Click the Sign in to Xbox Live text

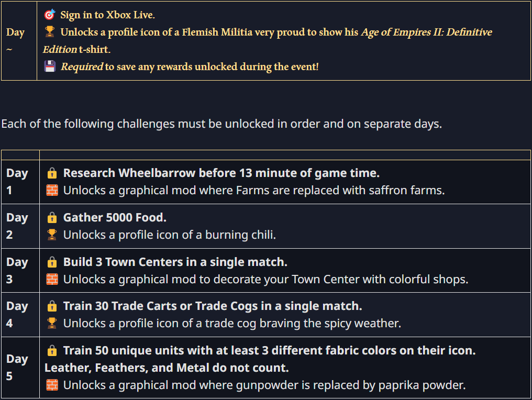click(107, 15)
